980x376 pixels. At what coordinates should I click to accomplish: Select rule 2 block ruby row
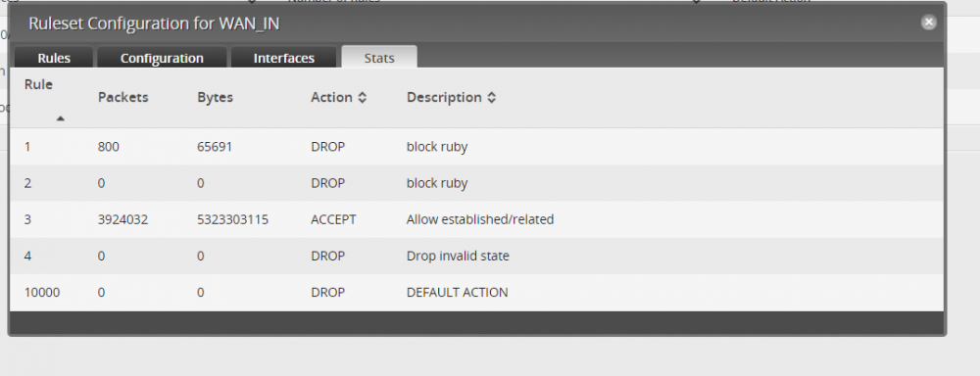tap(476, 183)
